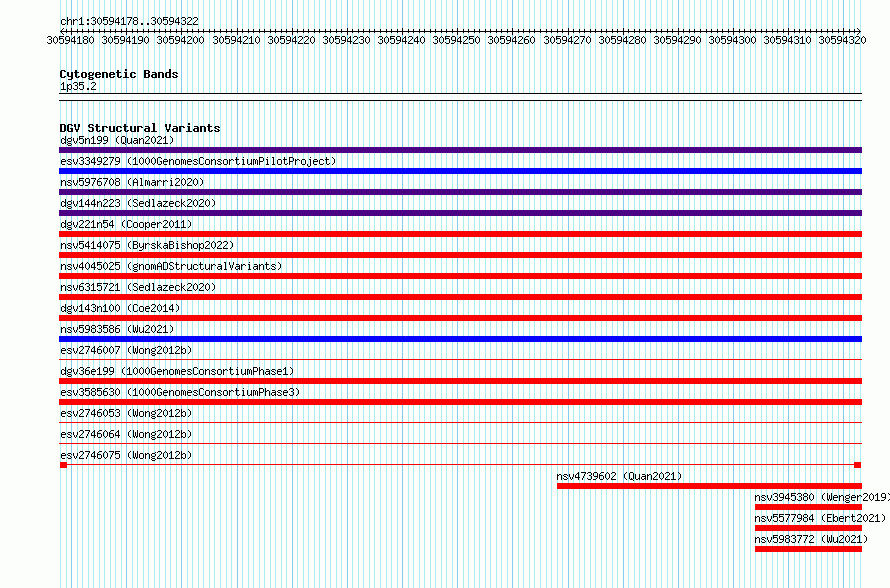Select the red nsv4045025 variant bar
This screenshot has width=890, height=588.
point(460,276)
